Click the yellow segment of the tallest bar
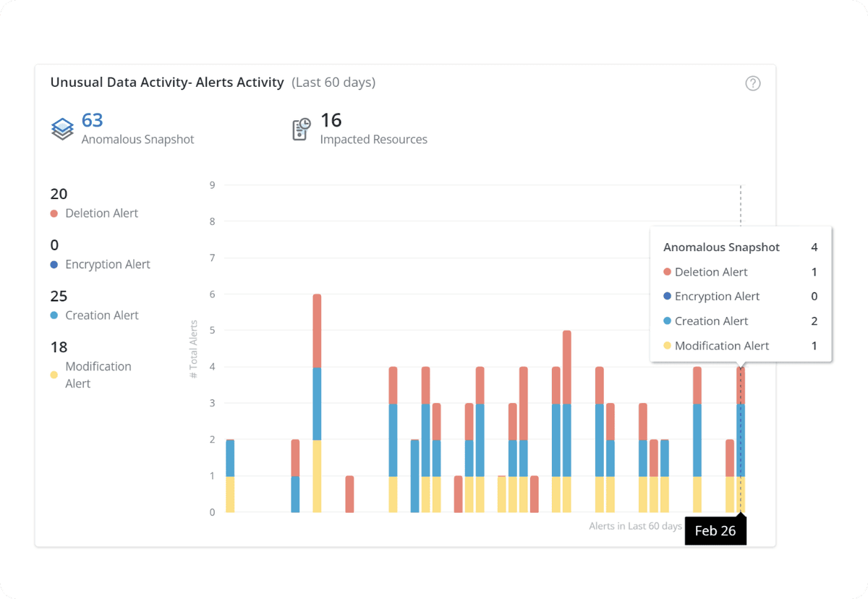Viewport: 868px width, 599px height. point(315,474)
